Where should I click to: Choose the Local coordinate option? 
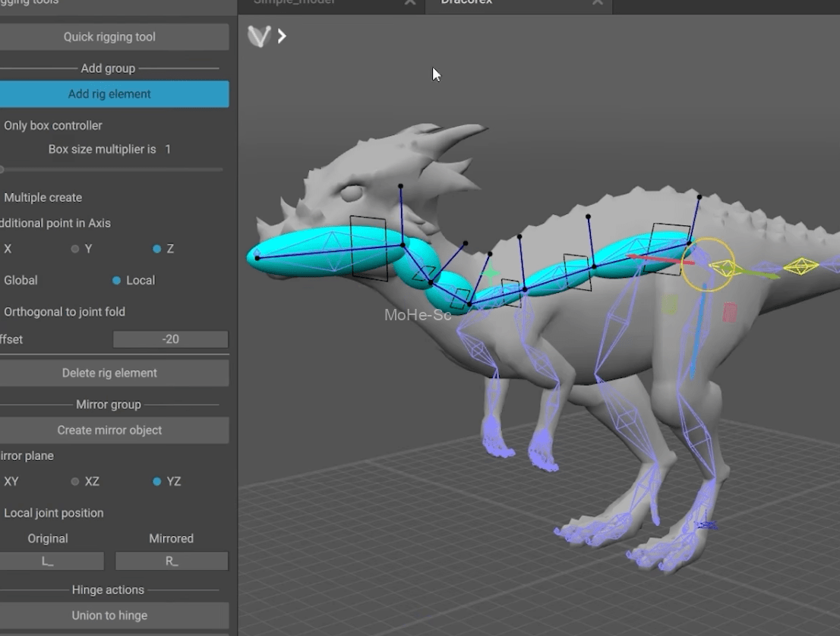[x=117, y=281]
